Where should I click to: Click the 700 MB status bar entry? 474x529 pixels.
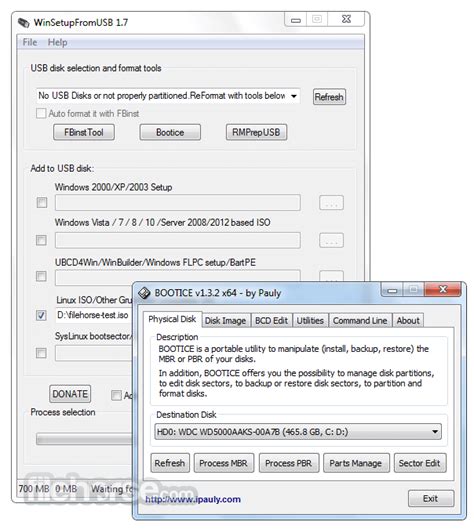34,489
